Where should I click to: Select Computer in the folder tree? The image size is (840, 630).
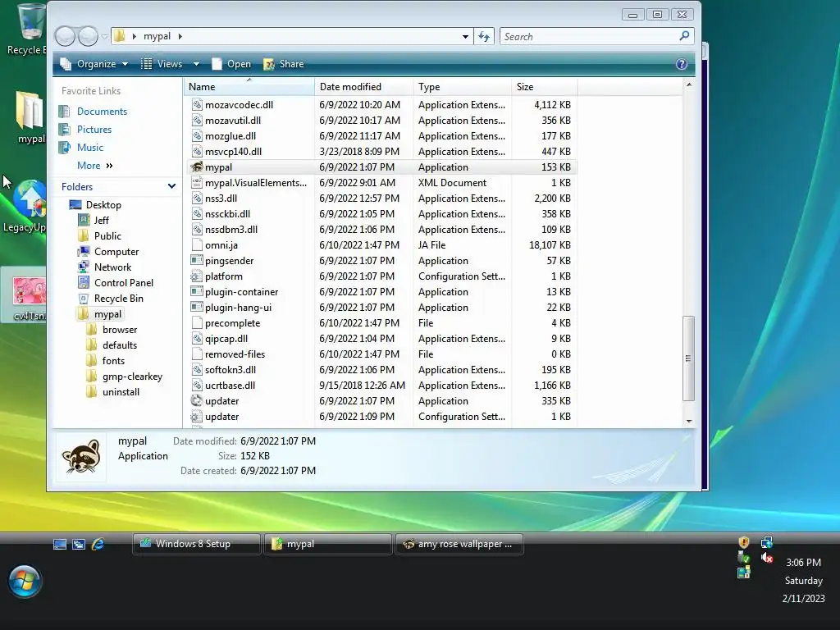pos(116,252)
